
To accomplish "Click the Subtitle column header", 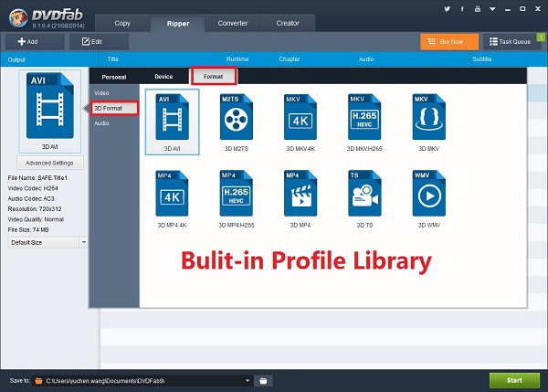I will pos(482,59).
